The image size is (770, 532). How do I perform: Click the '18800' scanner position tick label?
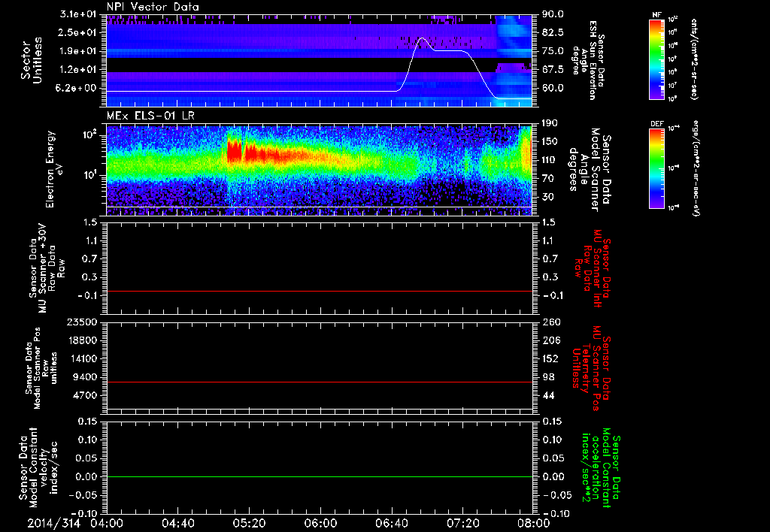(x=81, y=340)
